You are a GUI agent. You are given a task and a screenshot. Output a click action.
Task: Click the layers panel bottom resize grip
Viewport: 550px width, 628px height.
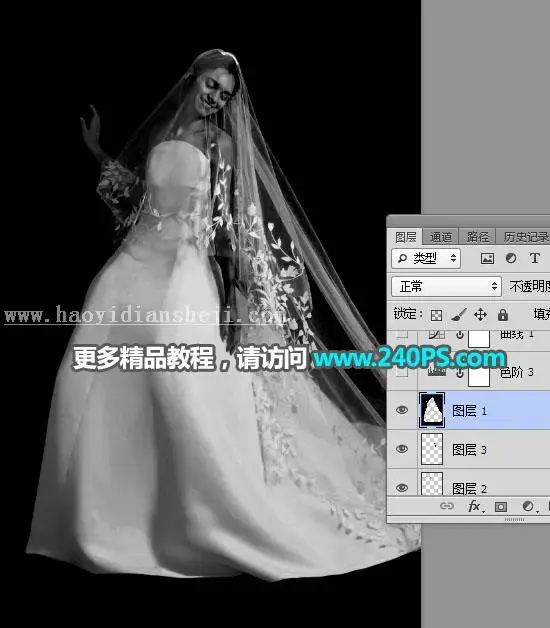click(514, 519)
